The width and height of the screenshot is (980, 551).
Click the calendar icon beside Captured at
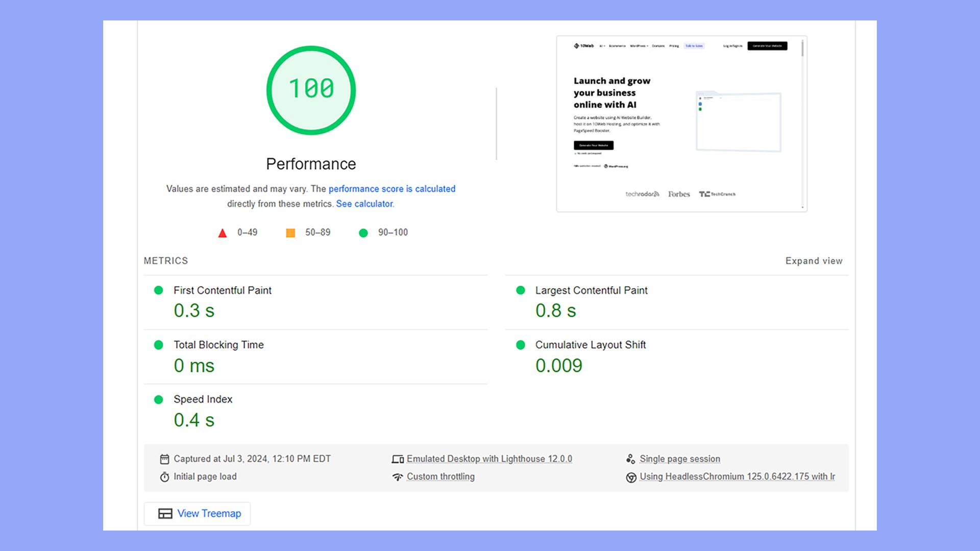coord(164,459)
